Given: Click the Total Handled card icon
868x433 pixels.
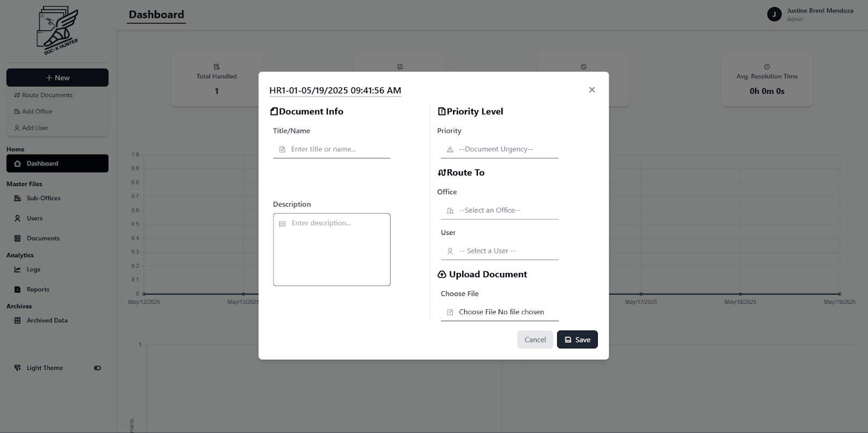Looking at the screenshot, I should pos(216,67).
